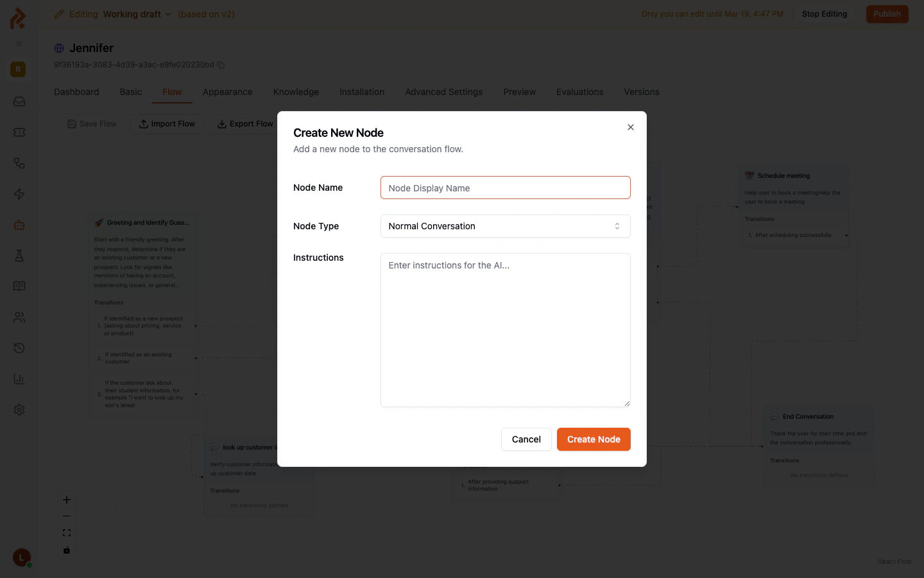The height and width of the screenshot is (578, 924).
Task: Open the Inbox icon in the sidebar
Action: click(x=19, y=101)
